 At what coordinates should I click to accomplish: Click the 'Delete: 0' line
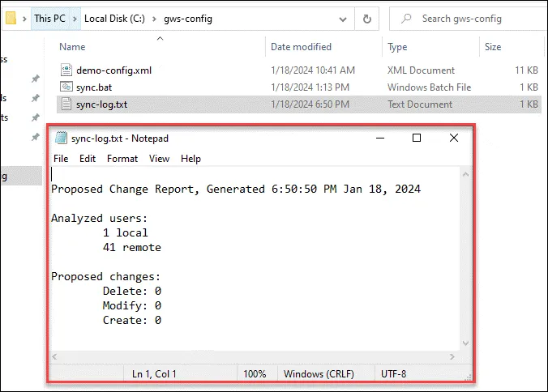pos(132,291)
